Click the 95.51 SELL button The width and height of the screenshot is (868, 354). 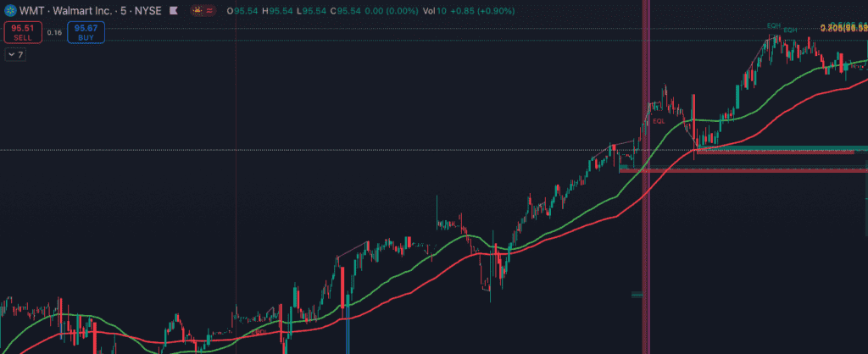[23, 32]
